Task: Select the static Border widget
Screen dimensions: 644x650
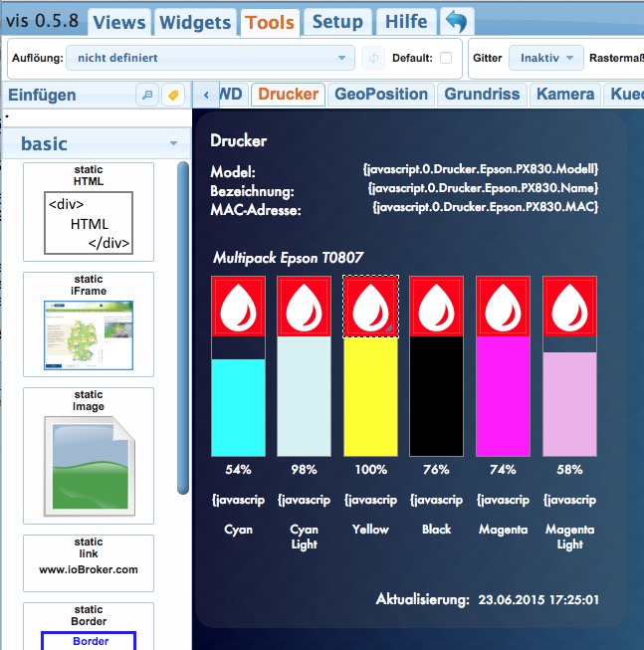Action: [x=89, y=626]
